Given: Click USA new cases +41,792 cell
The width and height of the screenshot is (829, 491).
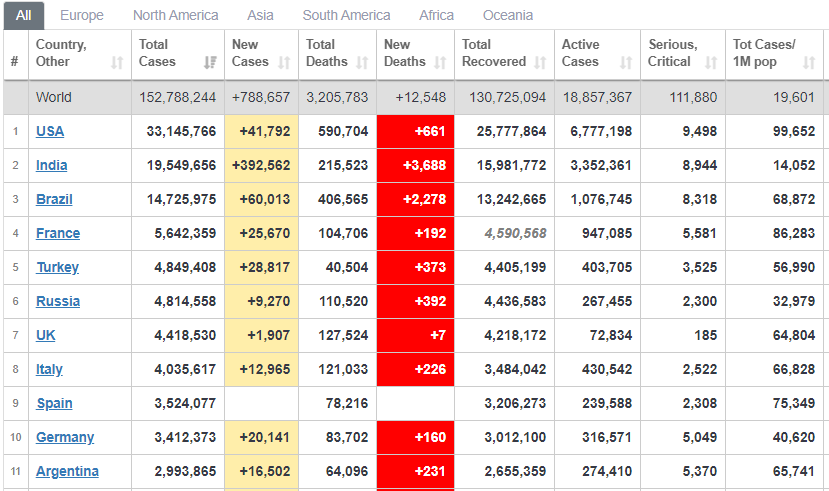Looking at the screenshot, I should point(262,132).
